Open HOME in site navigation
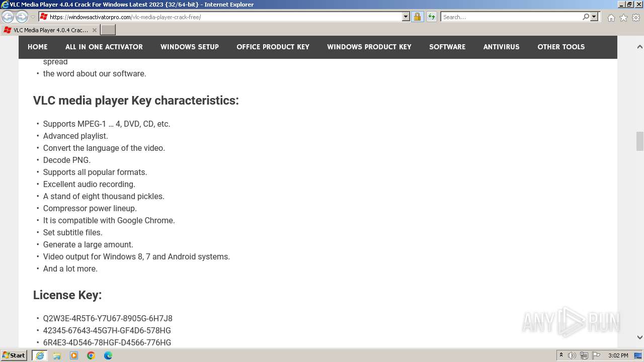This screenshot has height=362, width=644. click(38, 47)
